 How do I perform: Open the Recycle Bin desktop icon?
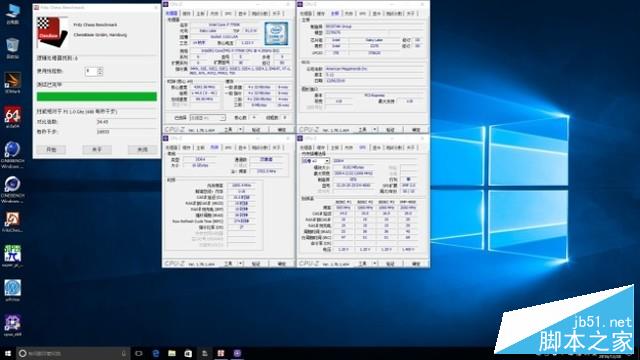click(x=13, y=47)
